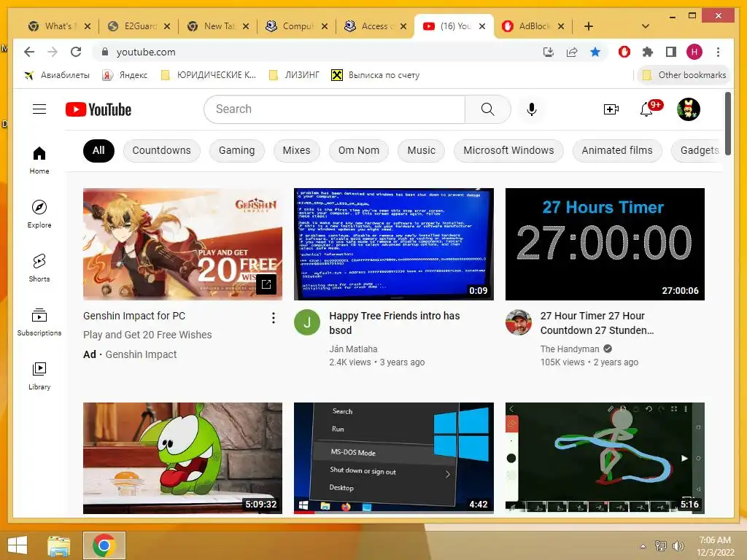Open the Other bookmarks folder
The width and height of the screenshot is (747, 560).
[x=684, y=75]
